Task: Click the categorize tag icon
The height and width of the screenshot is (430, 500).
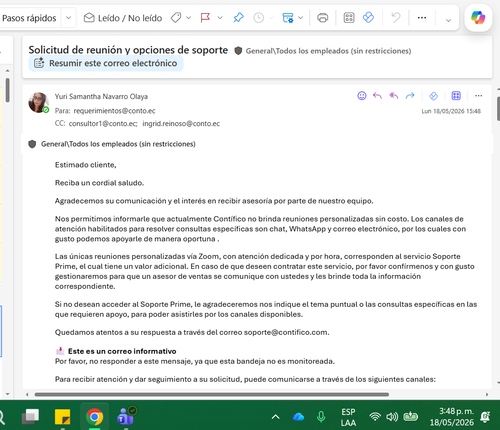Action: (176, 18)
